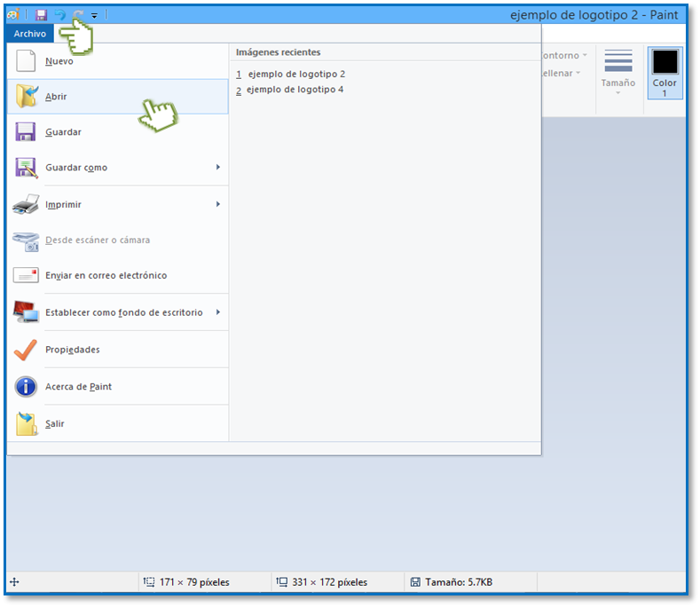The image size is (700, 607).
Task: Choose Establecer como fondo de escritorio
Action: tap(118, 312)
